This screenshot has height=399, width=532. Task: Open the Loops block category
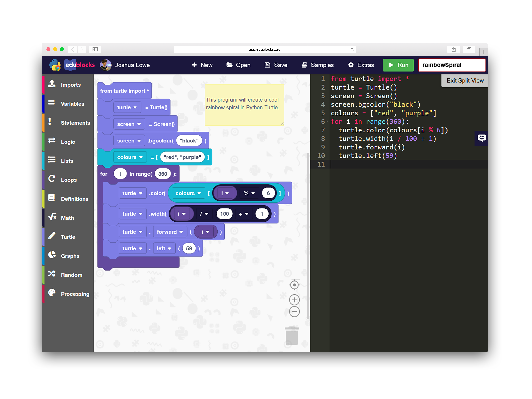[68, 180]
